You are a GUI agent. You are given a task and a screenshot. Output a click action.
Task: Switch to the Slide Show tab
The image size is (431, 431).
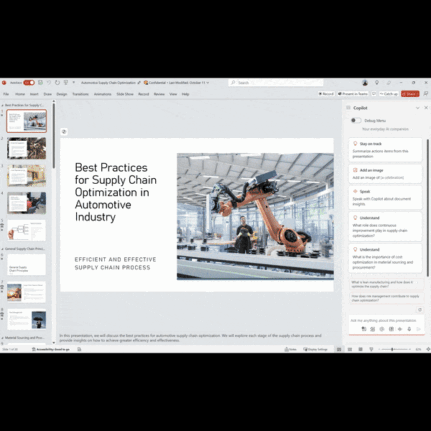125,94
